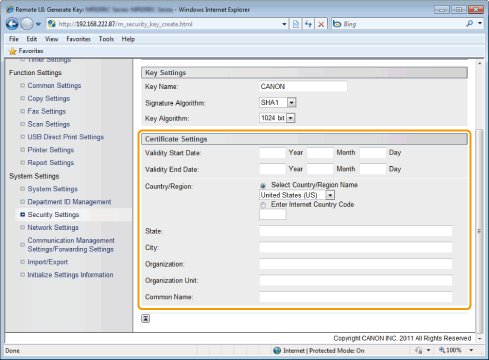
Task: Click the Refresh arrows icon
Action: tap(308, 24)
